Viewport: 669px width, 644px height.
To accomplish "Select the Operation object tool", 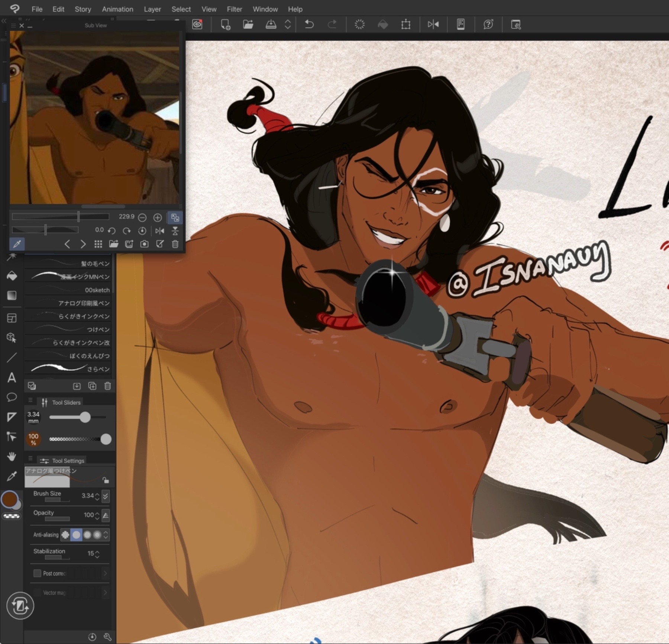I will tap(12, 338).
